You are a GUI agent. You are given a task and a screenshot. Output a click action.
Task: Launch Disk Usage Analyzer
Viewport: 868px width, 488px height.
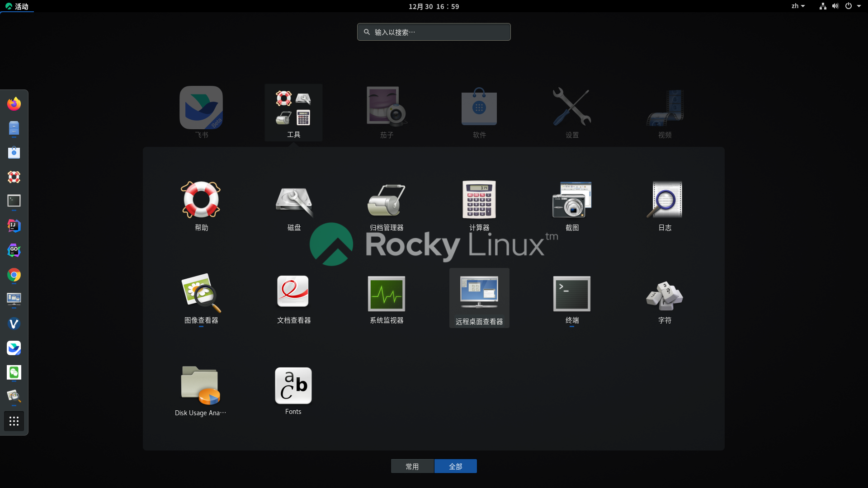[201, 391]
